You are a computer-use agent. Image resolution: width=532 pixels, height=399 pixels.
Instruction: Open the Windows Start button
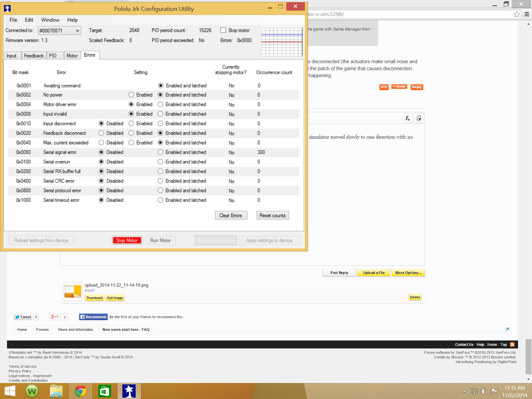click(10, 391)
